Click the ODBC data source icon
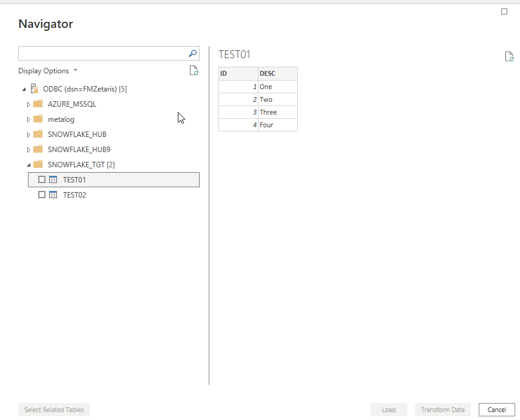The width and height of the screenshot is (520, 420). 35,88
